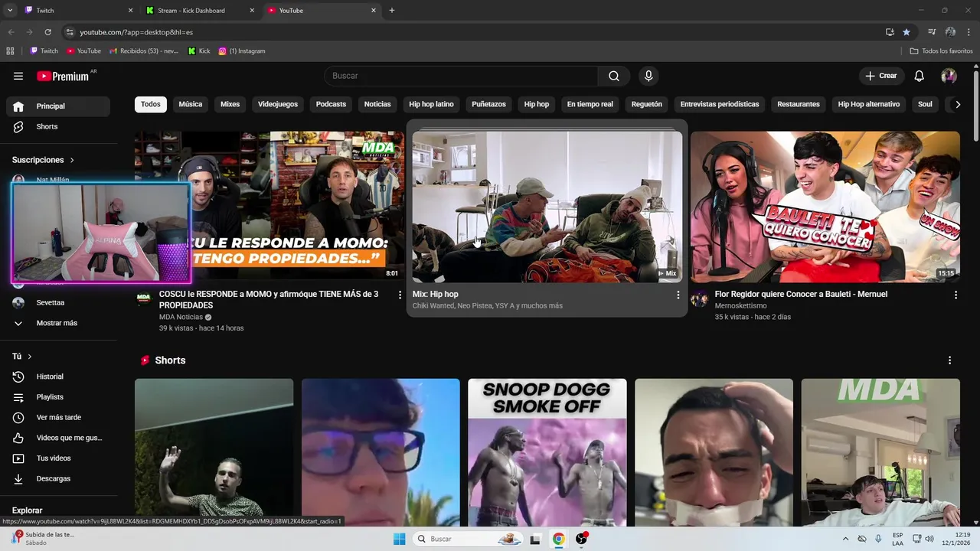The image size is (980, 551).
Task: Open Descargas in sidebar
Action: point(58,479)
